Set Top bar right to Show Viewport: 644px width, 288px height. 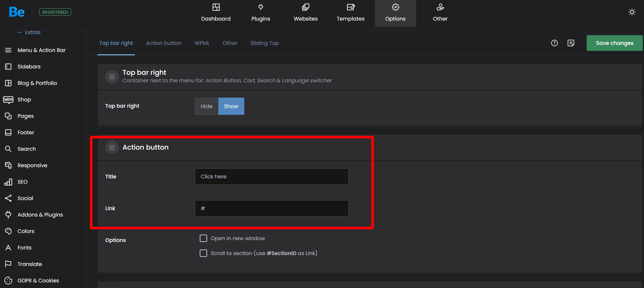pyautogui.click(x=231, y=106)
